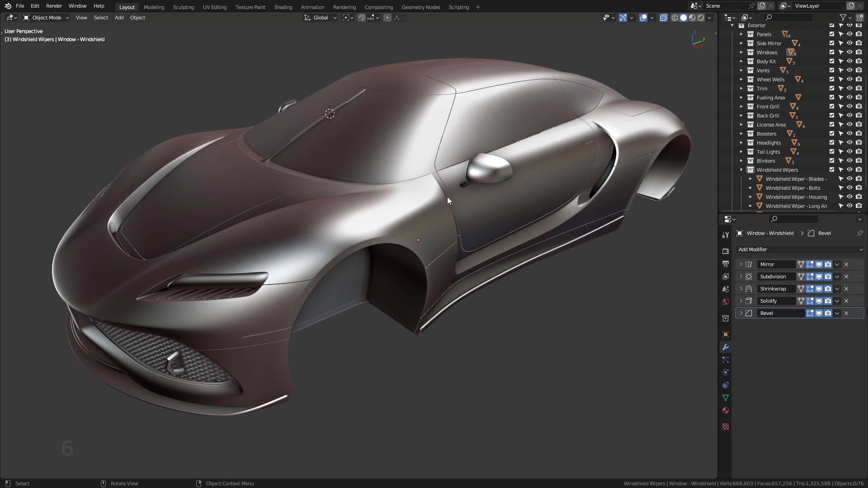The image size is (868, 488).
Task: Open the Render menu
Action: pyautogui.click(x=54, y=6)
